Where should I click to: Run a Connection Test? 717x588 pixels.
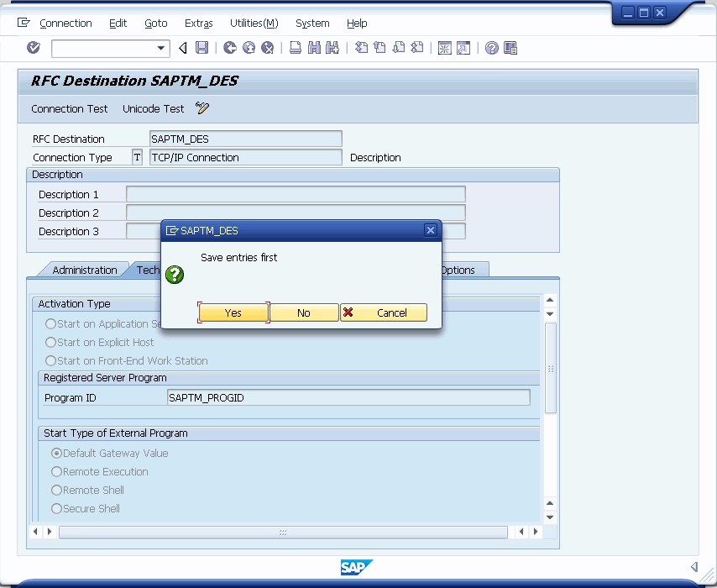point(69,108)
